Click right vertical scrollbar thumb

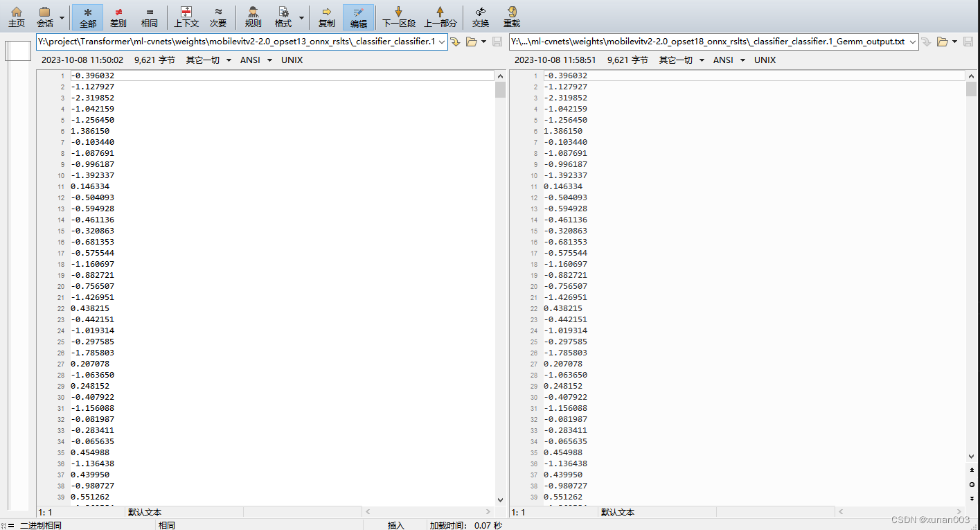coord(971,89)
